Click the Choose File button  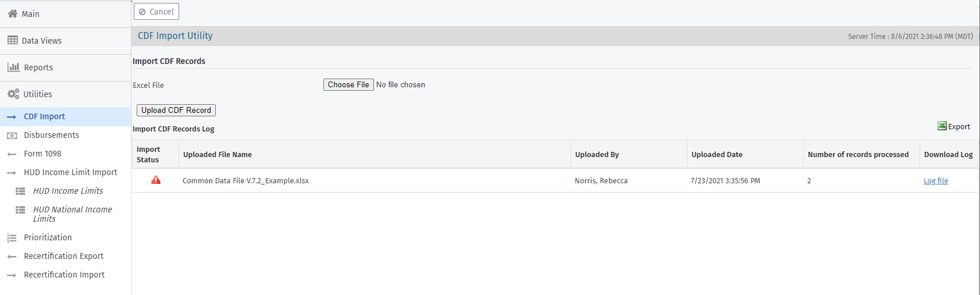pyautogui.click(x=348, y=84)
